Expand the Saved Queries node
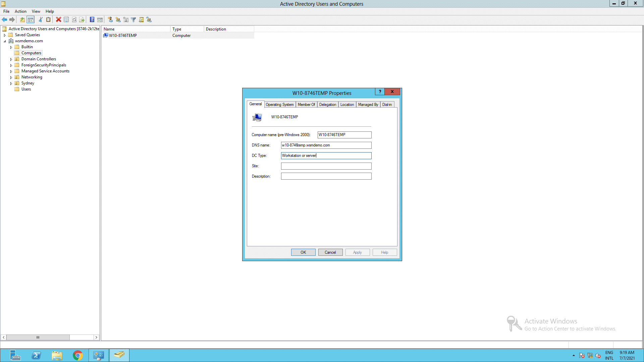 pyautogui.click(x=5, y=35)
